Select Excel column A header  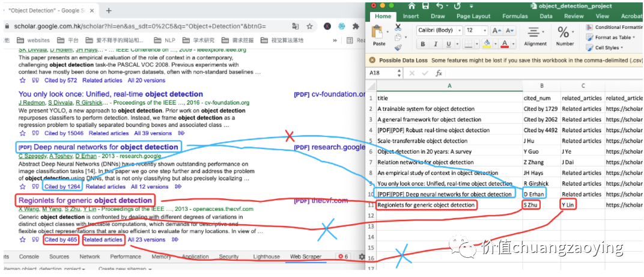click(450, 86)
